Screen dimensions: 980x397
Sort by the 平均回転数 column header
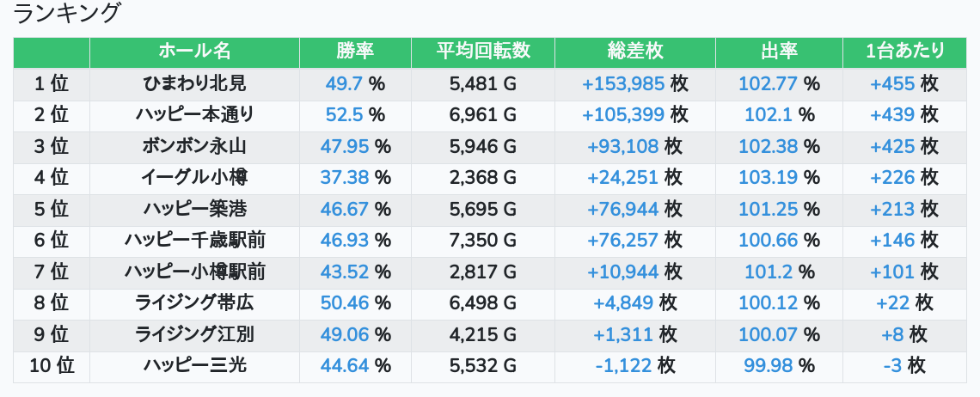[483, 52]
